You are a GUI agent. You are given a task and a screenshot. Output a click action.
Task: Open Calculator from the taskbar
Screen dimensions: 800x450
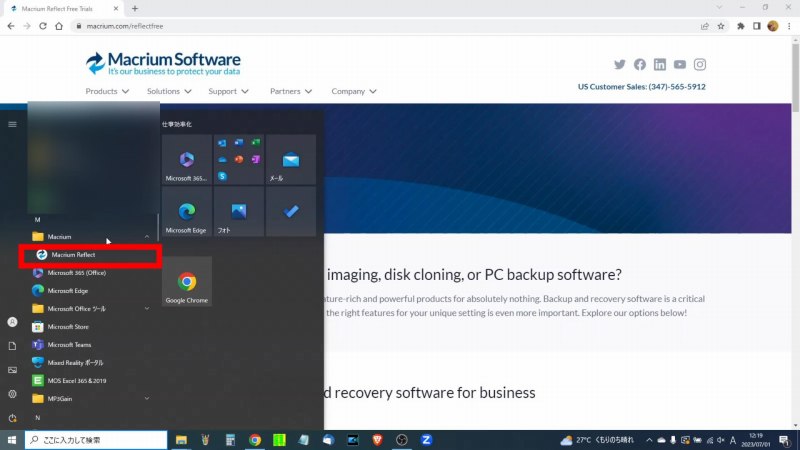(x=230, y=440)
